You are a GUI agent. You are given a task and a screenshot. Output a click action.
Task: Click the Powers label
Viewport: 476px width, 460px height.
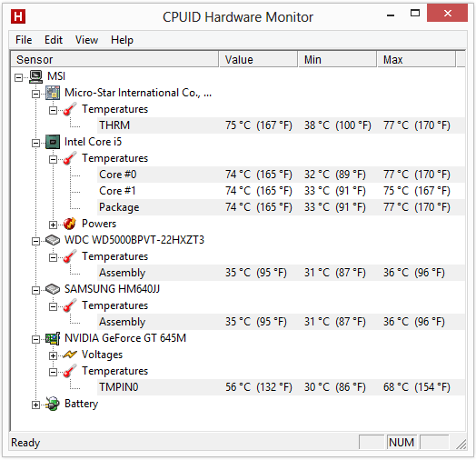(x=99, y=224)
